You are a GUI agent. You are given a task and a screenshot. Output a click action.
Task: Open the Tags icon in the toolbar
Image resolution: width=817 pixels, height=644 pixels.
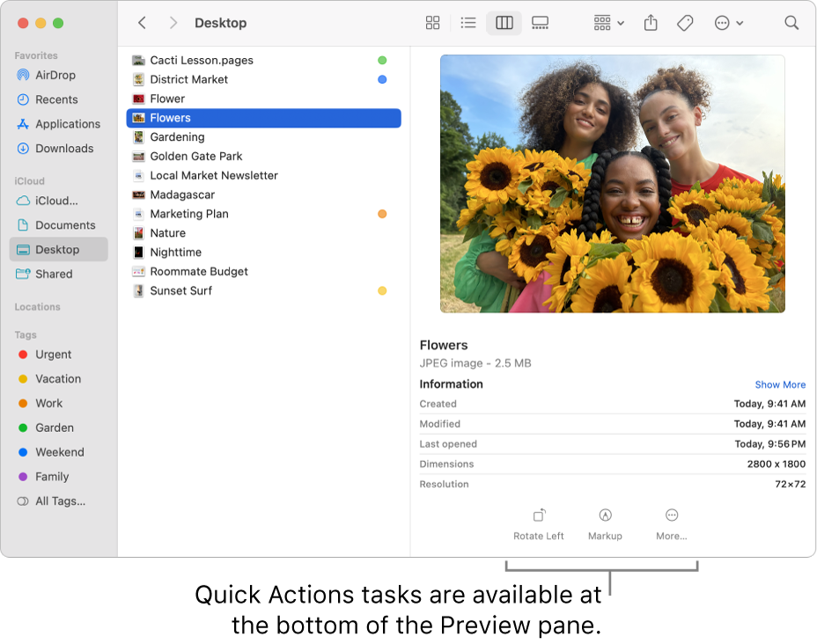tap(685, 23)
